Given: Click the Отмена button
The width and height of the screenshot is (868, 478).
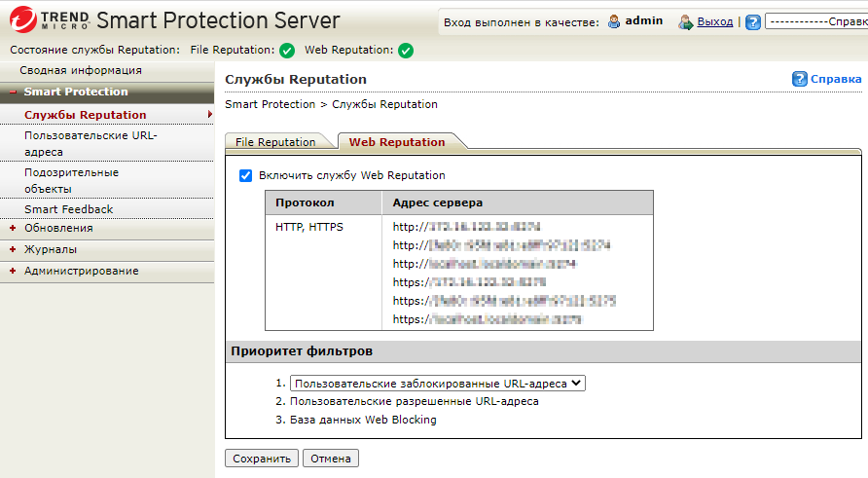Looking at the screenshot, I should [331, 459].
